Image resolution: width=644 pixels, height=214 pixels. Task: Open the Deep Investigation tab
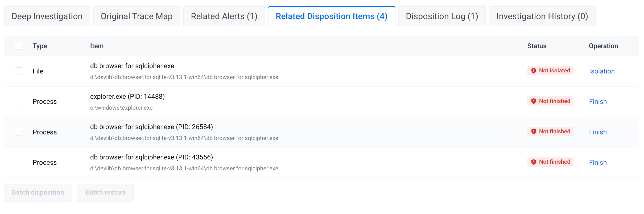click(x=47, y=16)
